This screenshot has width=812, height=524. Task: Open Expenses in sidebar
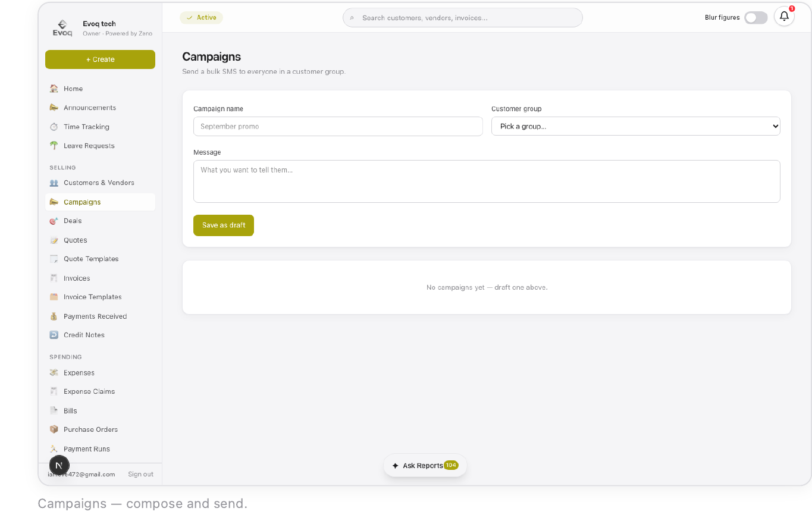tap(100, 373)
